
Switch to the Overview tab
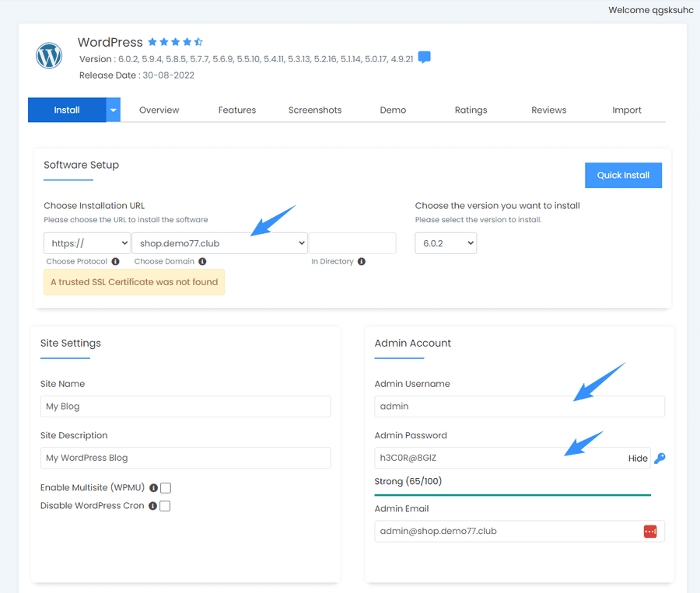point(159,110)
